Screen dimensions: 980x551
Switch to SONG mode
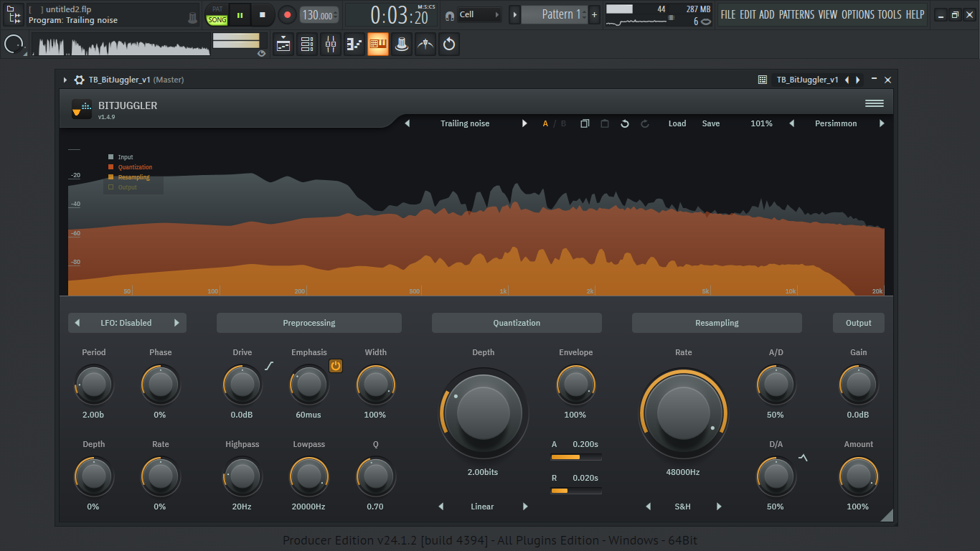(x=217, y=20)
